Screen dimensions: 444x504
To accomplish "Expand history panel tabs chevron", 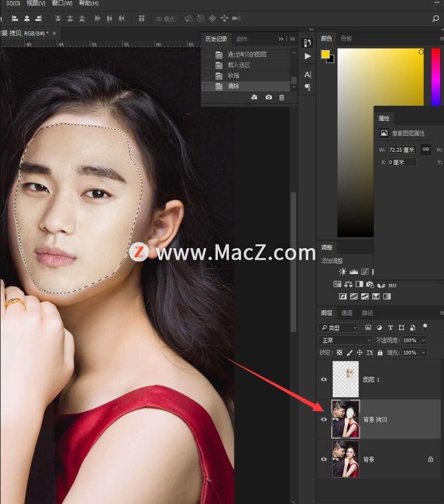I will coord(281,39).
